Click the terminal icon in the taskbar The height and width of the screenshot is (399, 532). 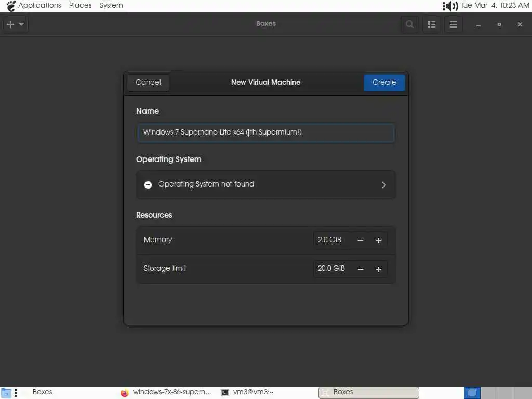click(x=224, y=393)
